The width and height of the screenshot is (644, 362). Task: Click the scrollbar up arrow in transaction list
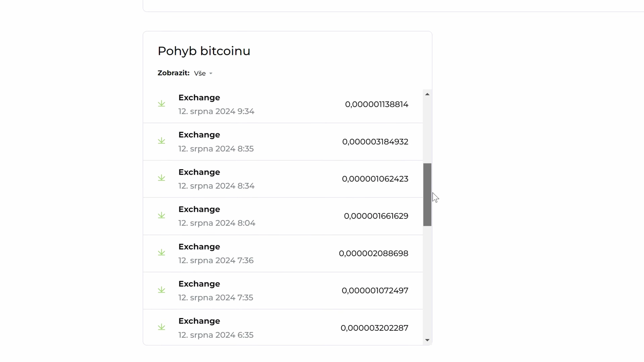coord(427,94)
